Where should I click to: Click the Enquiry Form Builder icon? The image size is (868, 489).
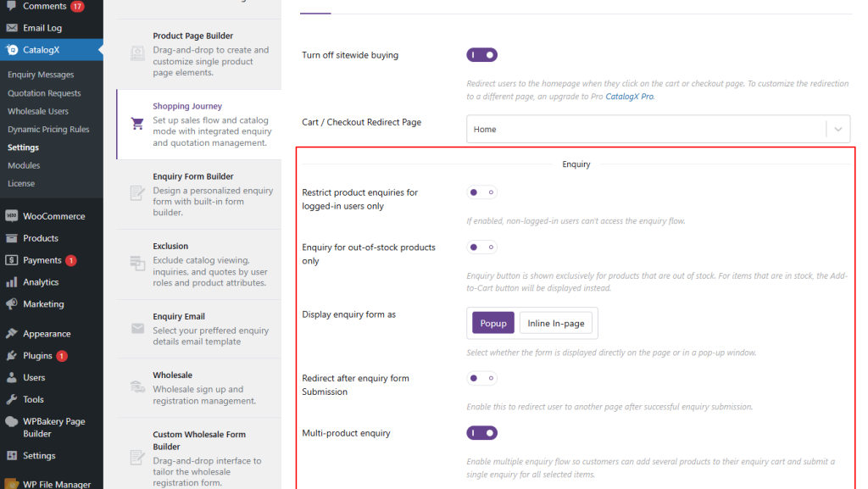point(137,194)
